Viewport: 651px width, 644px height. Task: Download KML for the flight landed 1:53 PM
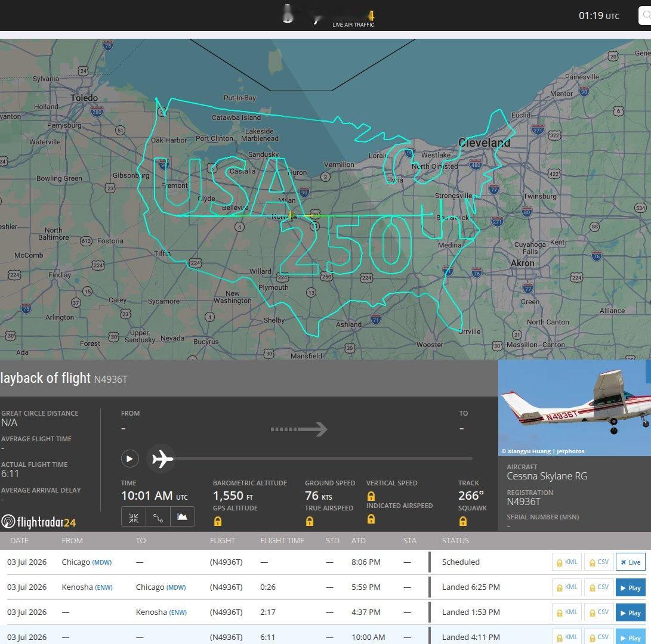click(x=567, y=612)
